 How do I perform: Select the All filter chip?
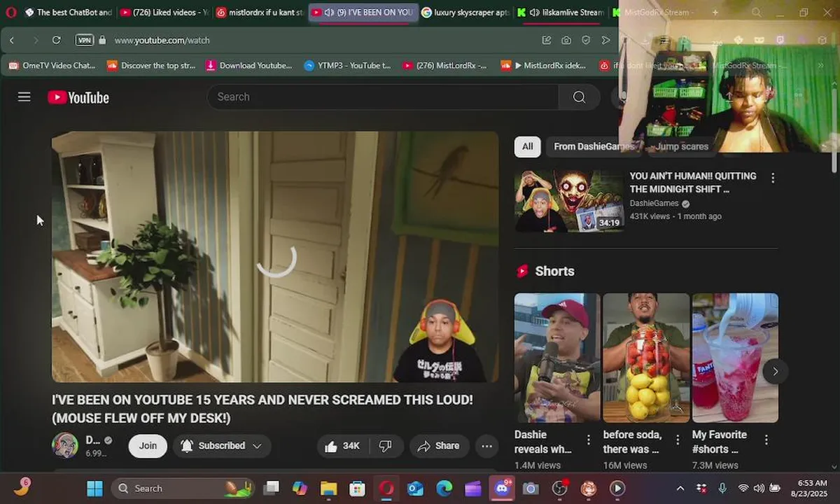(x=527, y=146)
